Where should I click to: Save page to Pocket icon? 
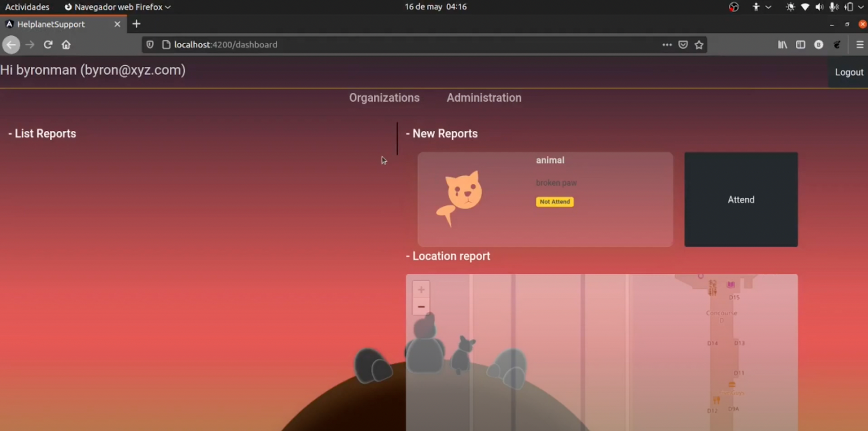683,45
